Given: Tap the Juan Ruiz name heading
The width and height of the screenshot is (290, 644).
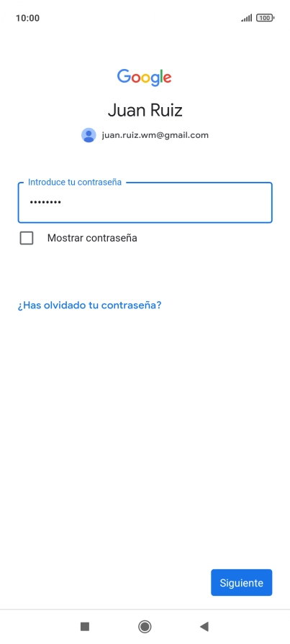Looking at the screenshot, I should pyautogui.click(x=145, y=110).
